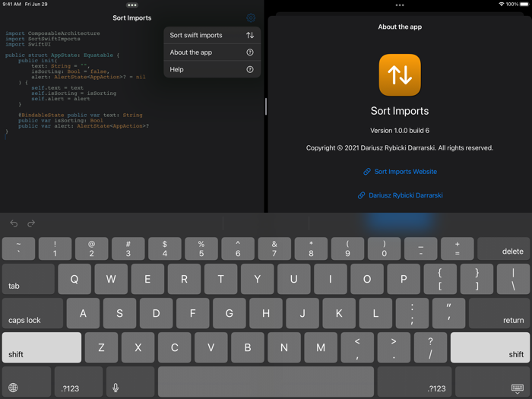
Task: Tap the tab key
Action: pyautogui.click(x=28, y=279)
